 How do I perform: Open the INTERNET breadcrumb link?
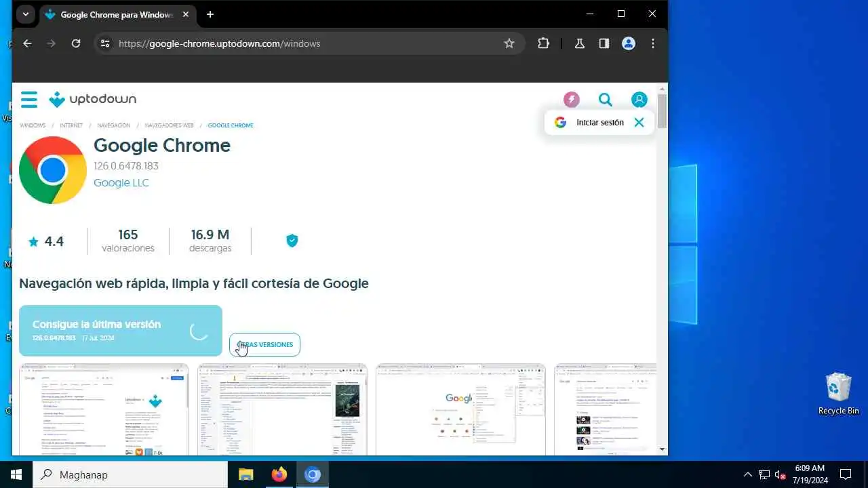71,125
